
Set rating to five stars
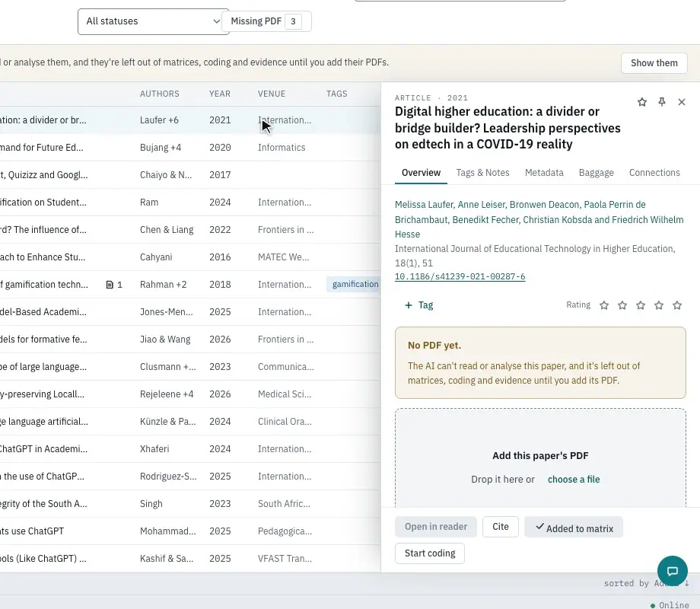(x=677, y=305)
